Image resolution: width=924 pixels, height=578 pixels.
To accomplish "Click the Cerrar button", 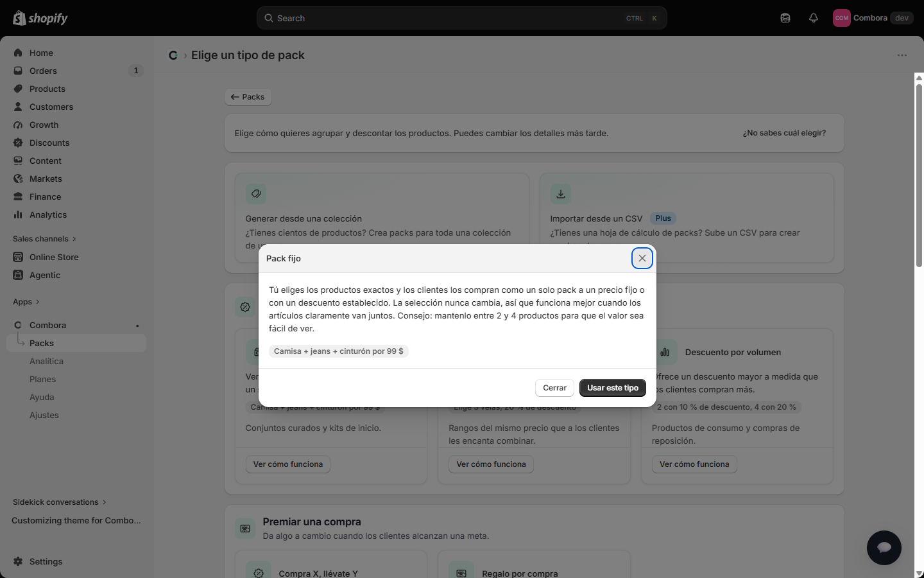I will 554,388.
